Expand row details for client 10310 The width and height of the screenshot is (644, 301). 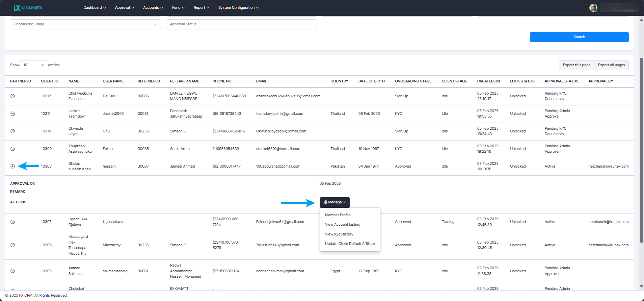pyautogui.click(x=13, y=131)
